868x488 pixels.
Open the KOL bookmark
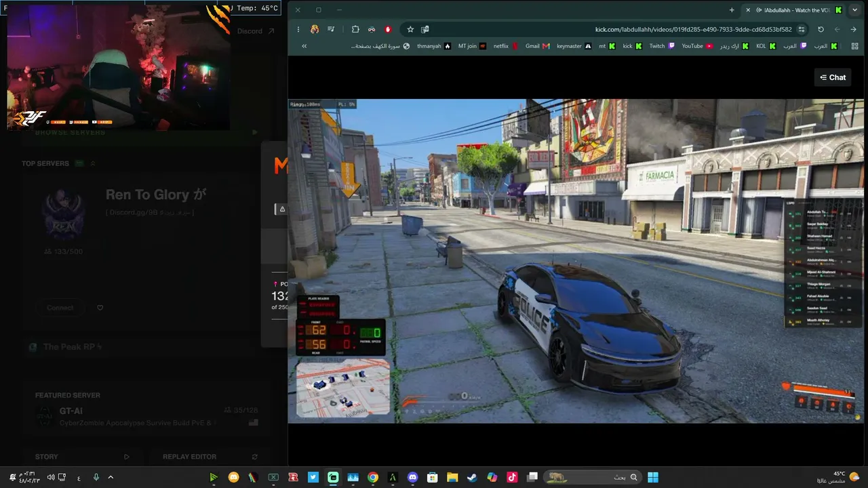click(x=766, y=46)
